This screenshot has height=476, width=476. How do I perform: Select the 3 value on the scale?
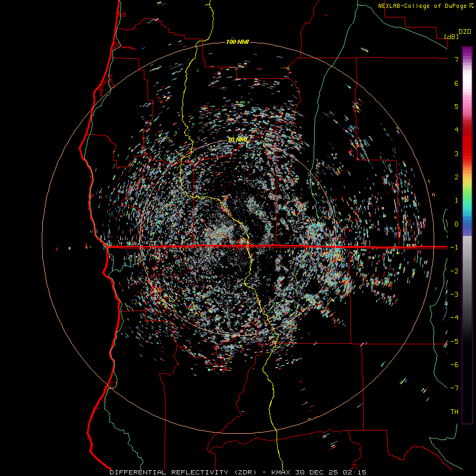tap(456, 153)
